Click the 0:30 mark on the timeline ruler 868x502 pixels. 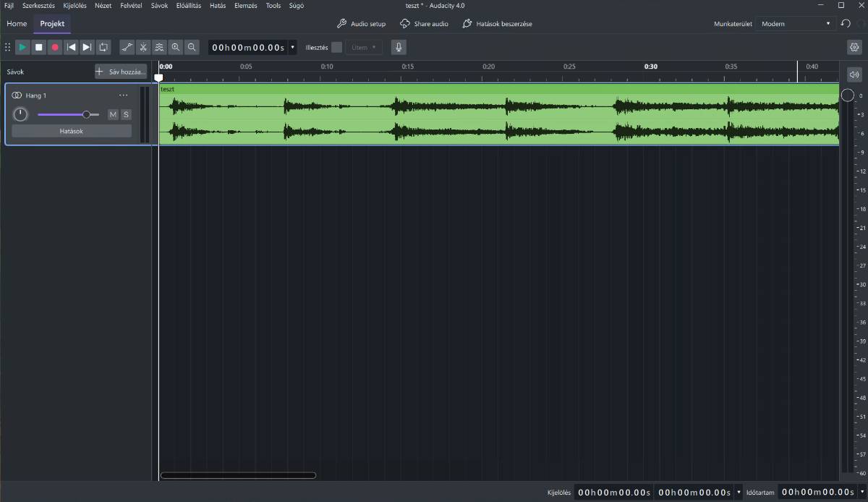pyautogui.click(x=651, y=67)
